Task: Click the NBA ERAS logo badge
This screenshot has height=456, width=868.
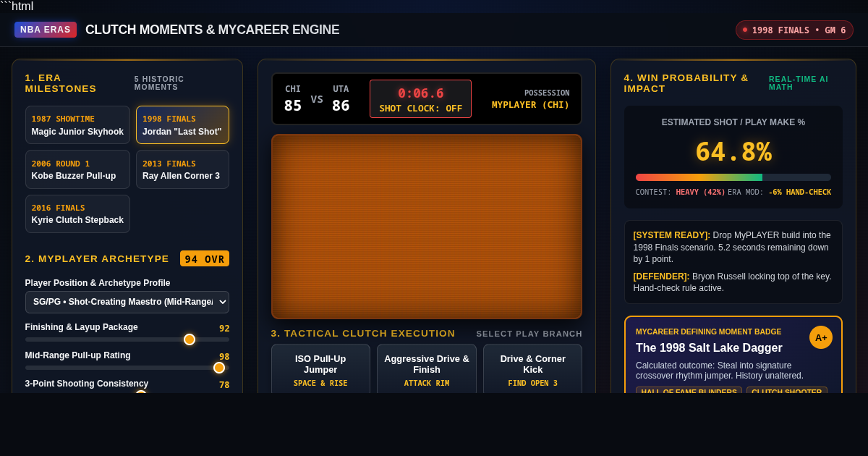Action: (x=46, y=30)
